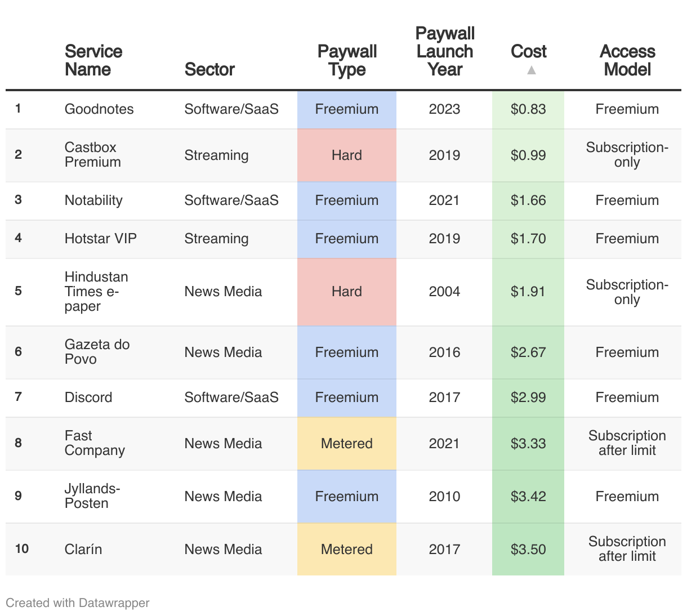This screenshot has height=616, width=687.
Task: Click the Goodnotes service name cell
Action: tap(99, 109)
